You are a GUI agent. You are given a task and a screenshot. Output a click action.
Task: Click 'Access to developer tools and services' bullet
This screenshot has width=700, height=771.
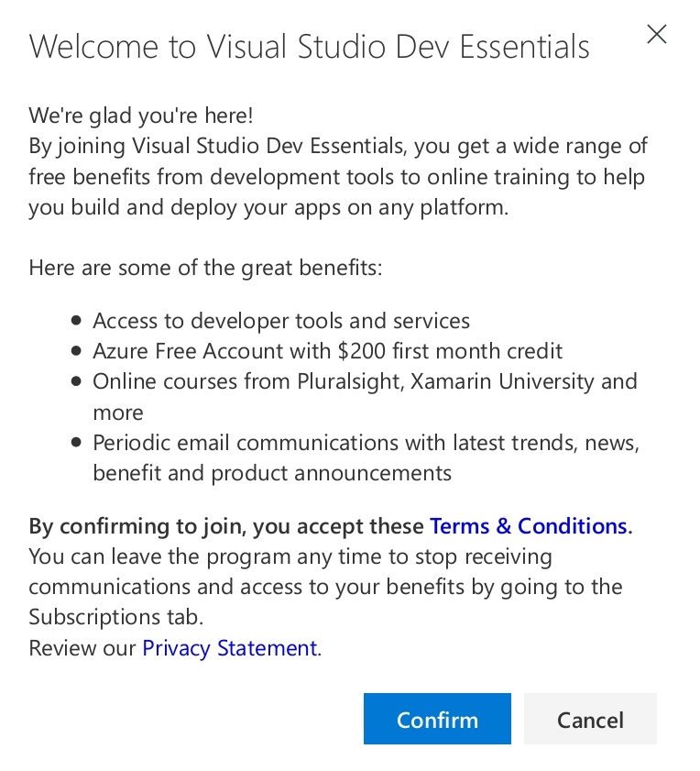click(281, 321)
